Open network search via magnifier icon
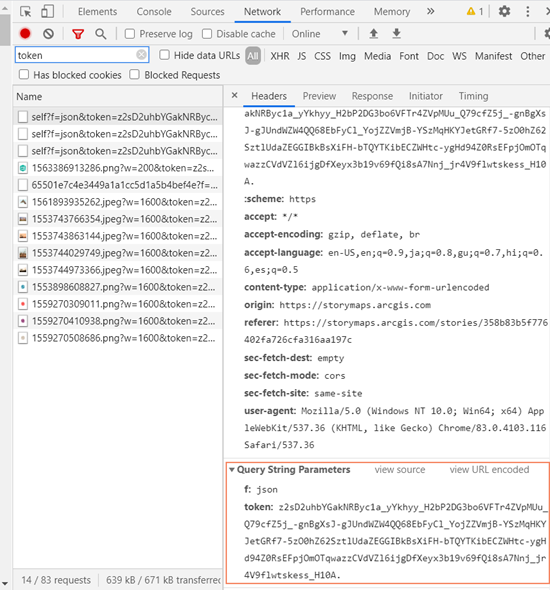Viewport: 550px width, 590px height. (100, 34)
